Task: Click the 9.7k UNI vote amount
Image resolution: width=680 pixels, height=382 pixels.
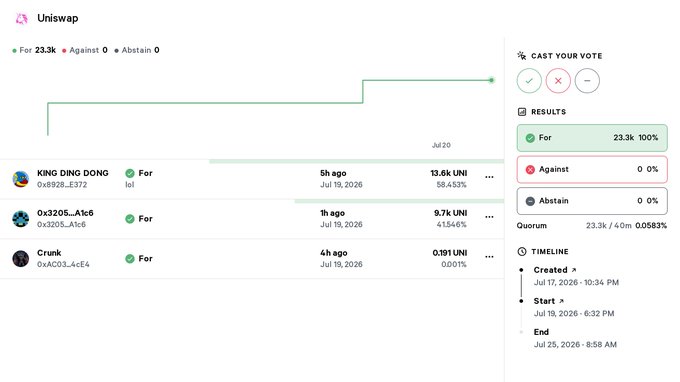Action: (451, 213)
